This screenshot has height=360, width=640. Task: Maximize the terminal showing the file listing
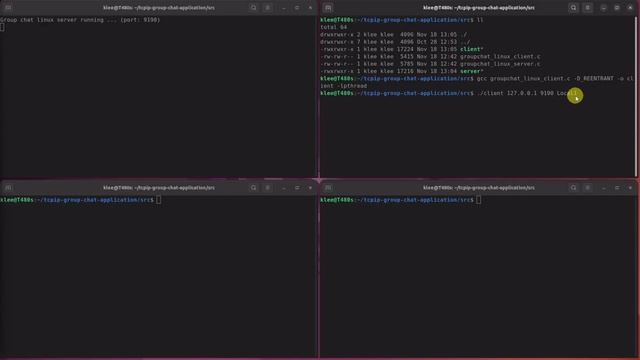coord(617,7)
